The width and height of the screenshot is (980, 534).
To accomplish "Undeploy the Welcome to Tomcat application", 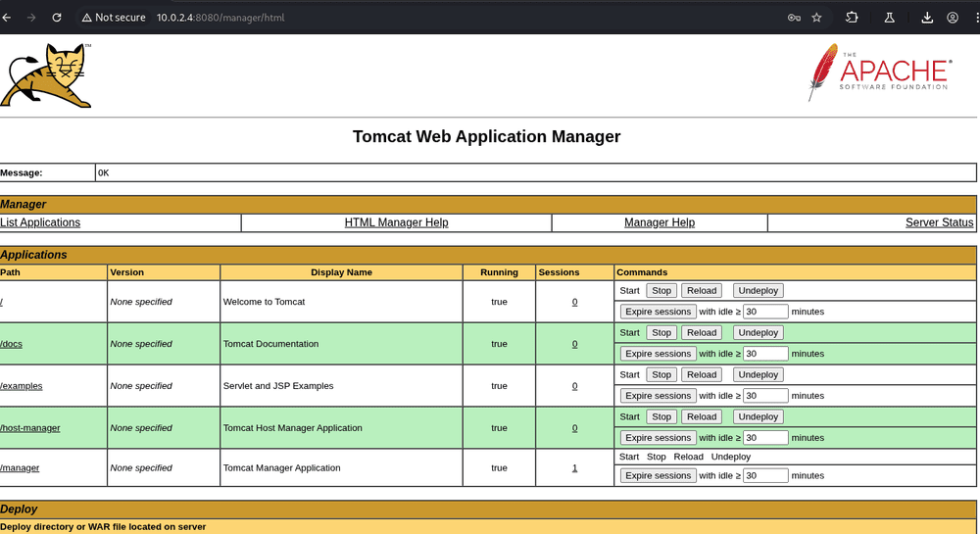I will pos(759,290).
